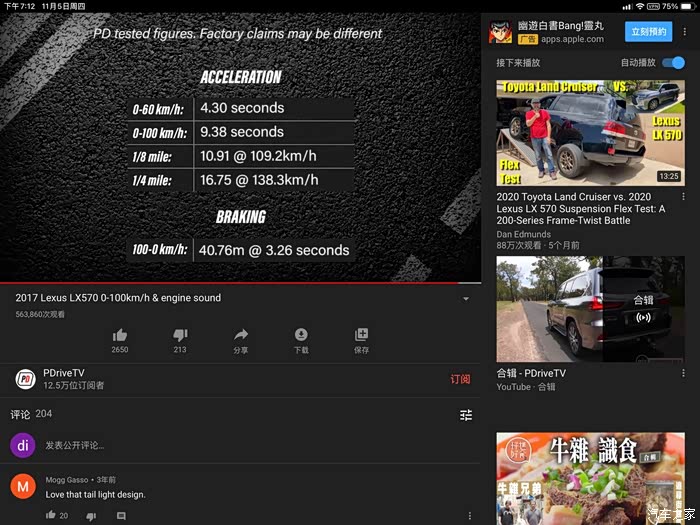
Task: Dislike the video with 213 dislikes
Action: point(180,335)
